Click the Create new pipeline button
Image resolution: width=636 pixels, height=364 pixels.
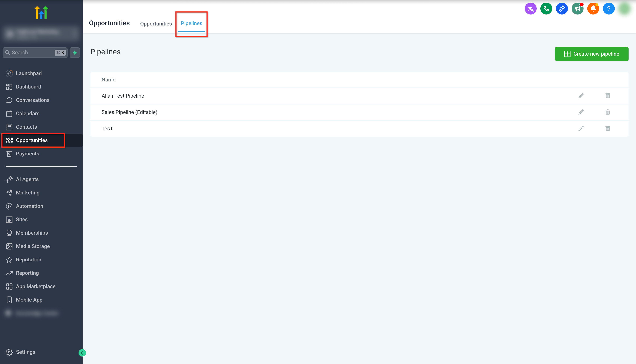(592, 54)
